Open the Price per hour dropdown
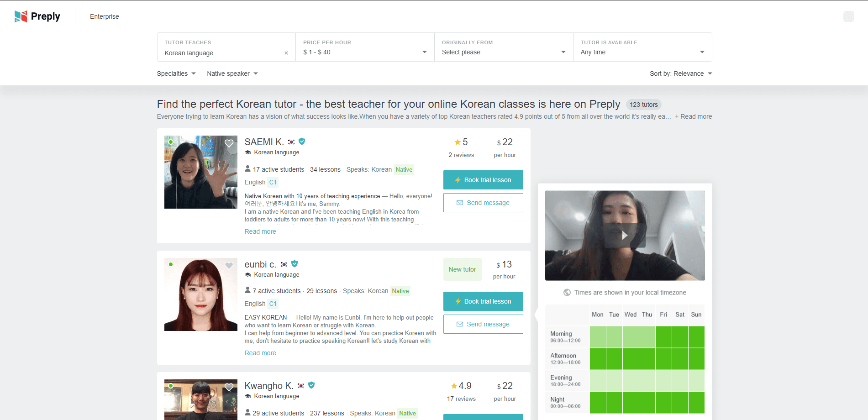 (365, 47)
